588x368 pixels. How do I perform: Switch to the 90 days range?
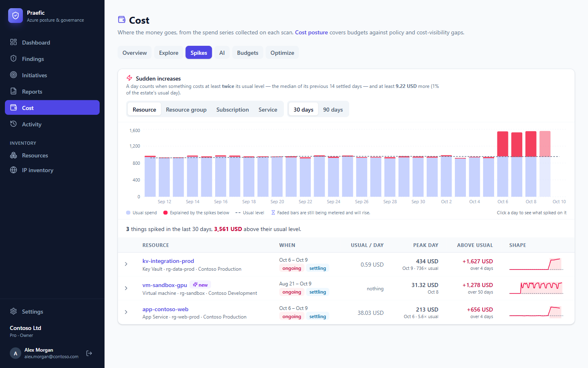(333, 110)
